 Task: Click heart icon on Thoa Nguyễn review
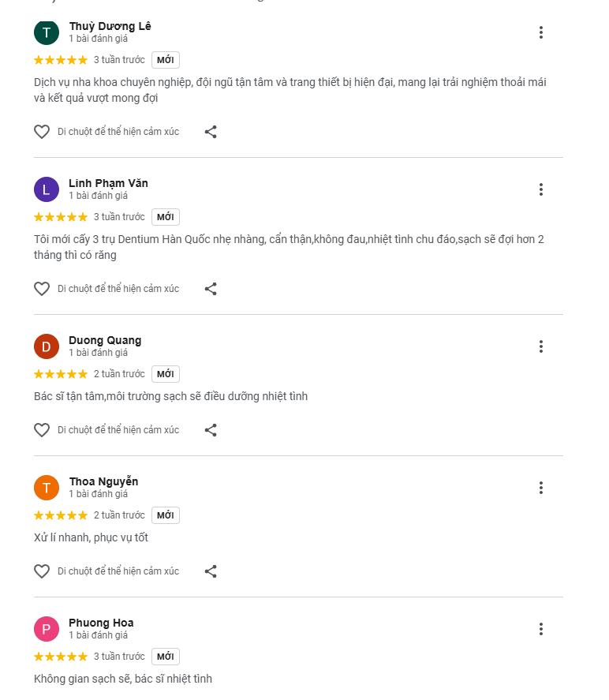(42, 571)
